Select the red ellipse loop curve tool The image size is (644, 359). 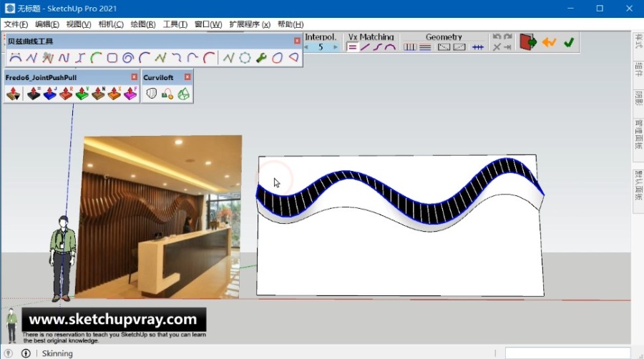[277, 58]
